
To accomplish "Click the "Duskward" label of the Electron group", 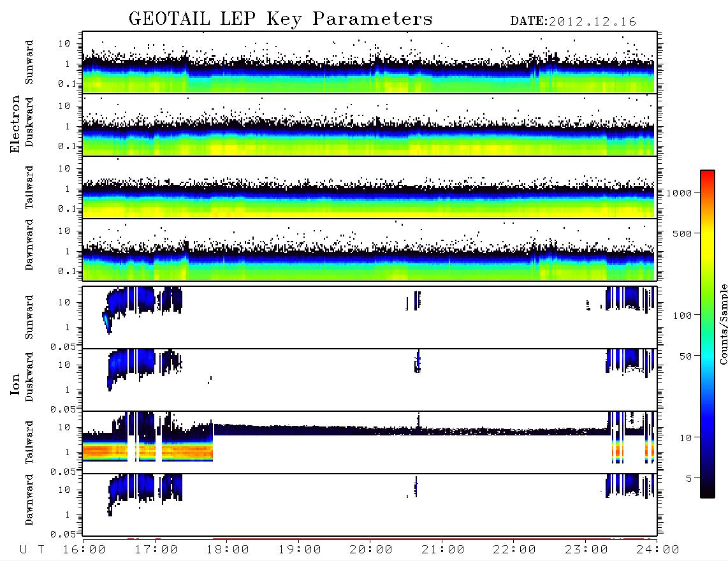I will (x=29, y=122).
